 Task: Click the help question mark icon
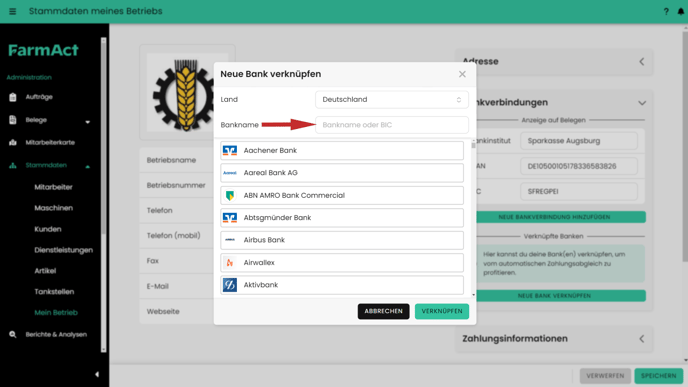coord(666,11)
